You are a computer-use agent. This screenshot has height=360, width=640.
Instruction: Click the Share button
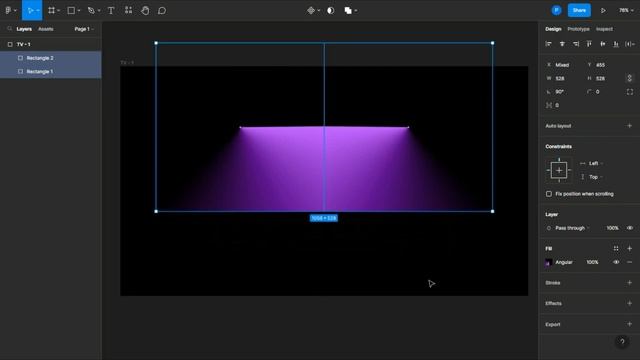coord(579,11)
